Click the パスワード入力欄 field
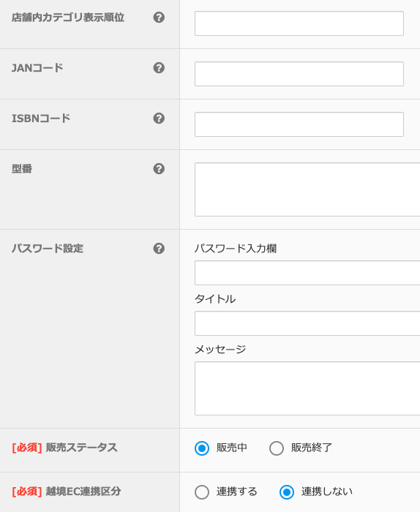Image resolution: width=420 pixels, height=512 pixels. (307, 273)
